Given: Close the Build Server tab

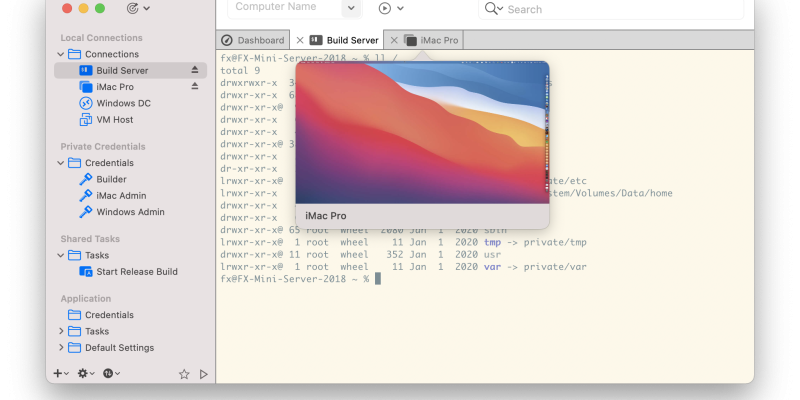Looking at the screenshot, I should point(300,41).
